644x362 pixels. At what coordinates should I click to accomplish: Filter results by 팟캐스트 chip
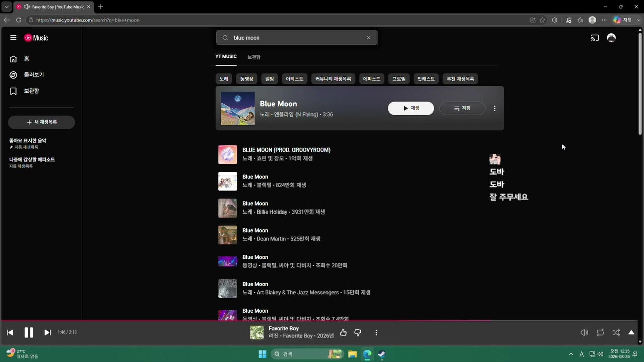pyautogui.click(x=426, y=79)
